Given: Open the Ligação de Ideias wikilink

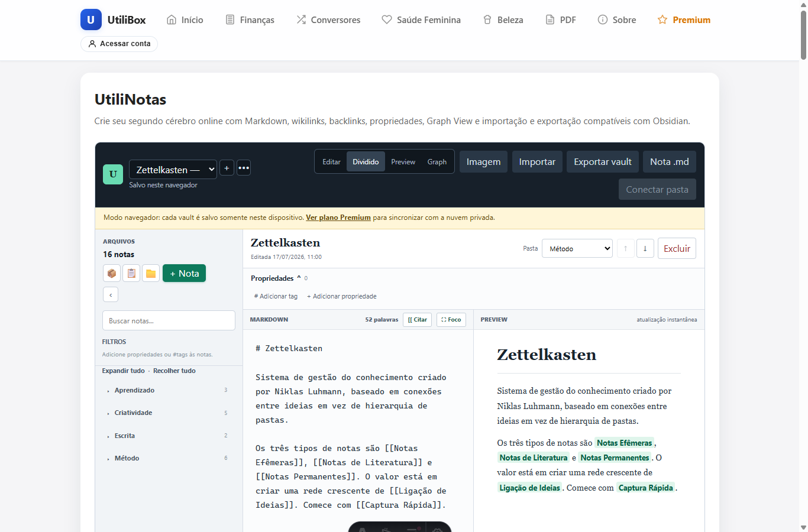Looking at the screenshot, I should point(529,488).
